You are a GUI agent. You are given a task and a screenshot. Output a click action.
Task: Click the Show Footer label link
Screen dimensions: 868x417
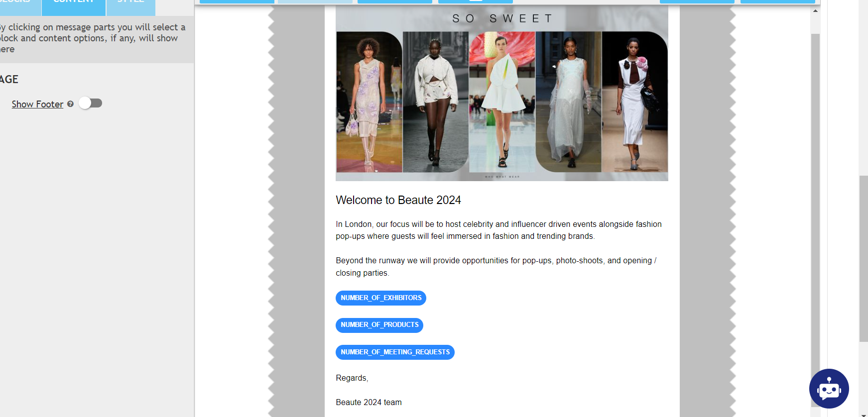click(x=37, y=104)
